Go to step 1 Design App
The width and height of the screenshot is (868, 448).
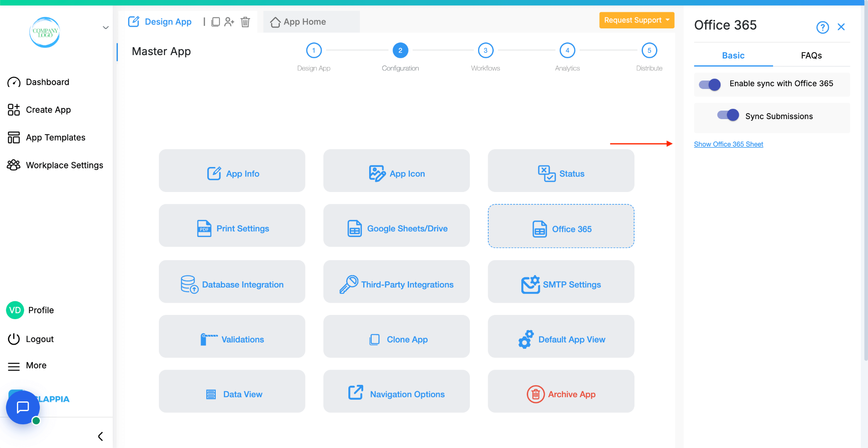pyautogui.click(x=314, y=50)
